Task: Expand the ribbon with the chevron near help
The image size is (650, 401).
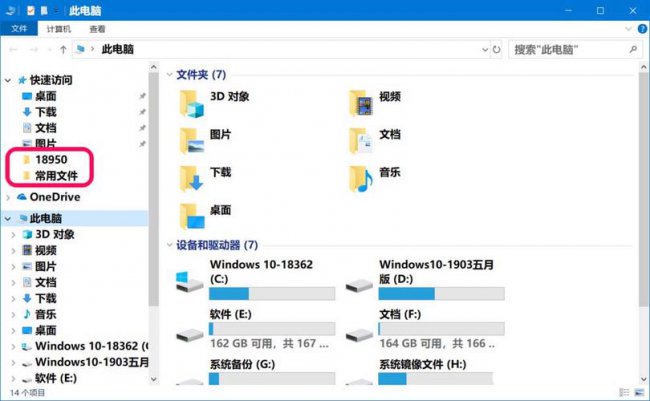Action: point(628,29)
